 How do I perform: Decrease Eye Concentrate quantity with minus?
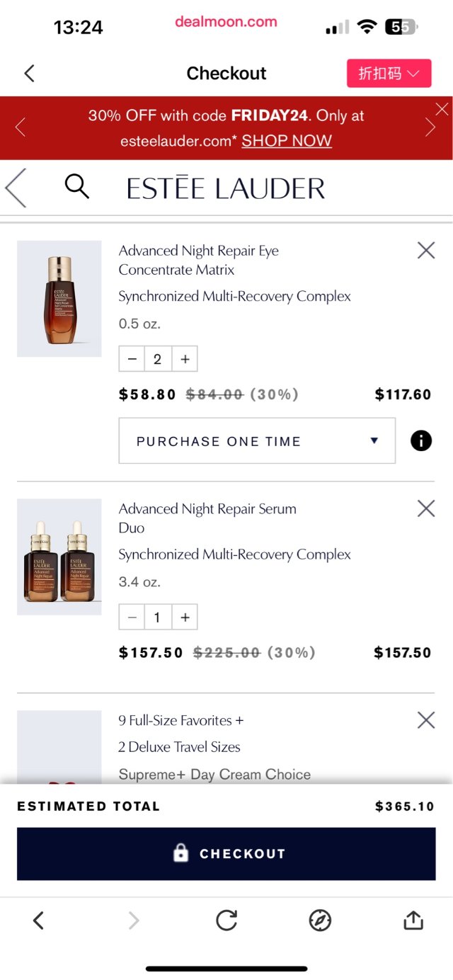(132, 359)
